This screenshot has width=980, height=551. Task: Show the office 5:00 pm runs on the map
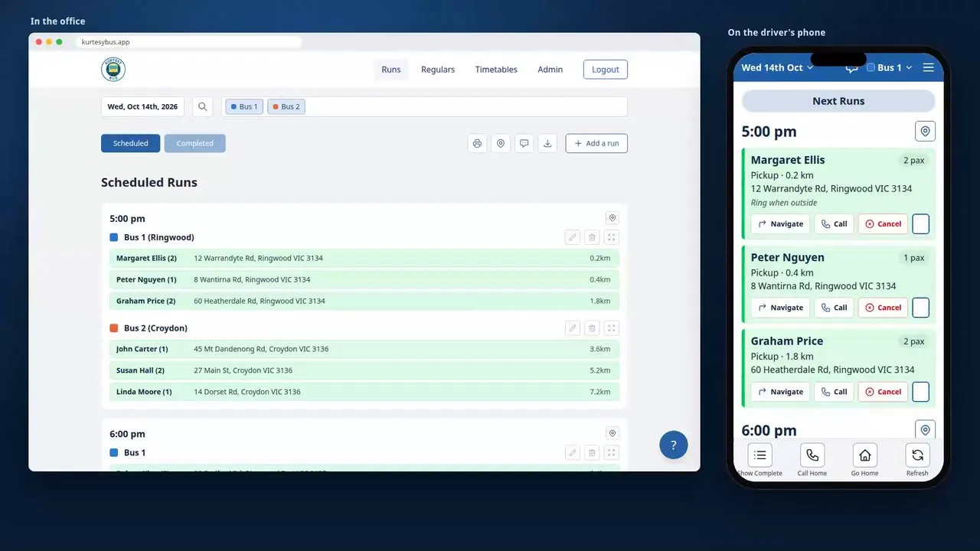(x=612, y=218)
